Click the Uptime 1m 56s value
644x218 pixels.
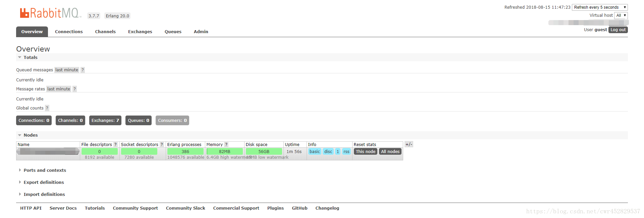click(294, 152)
